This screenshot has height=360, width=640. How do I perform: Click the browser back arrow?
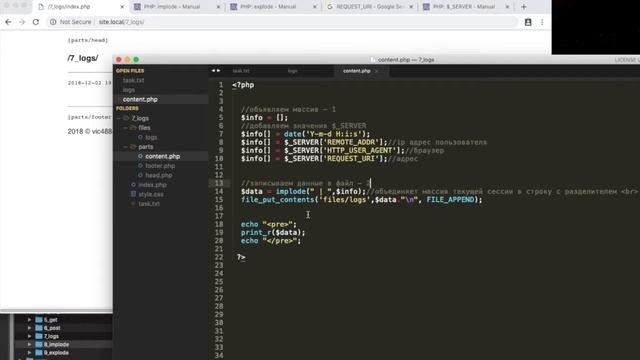coord(8,22)
